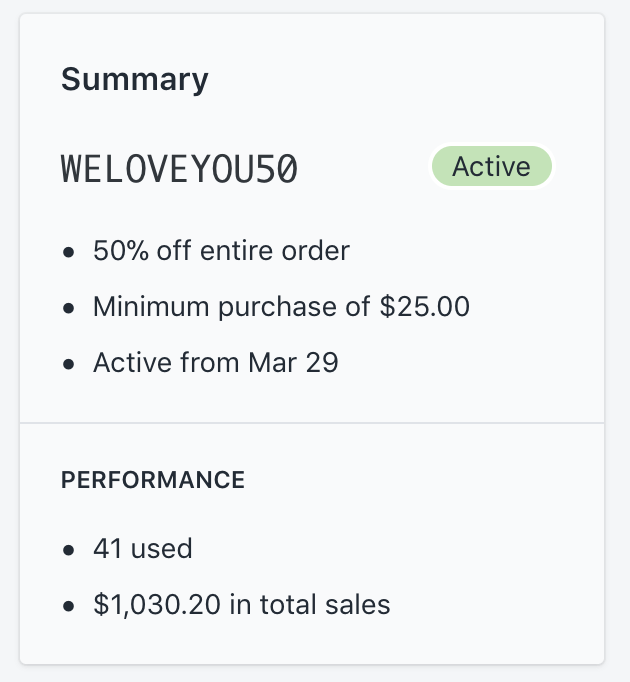Click the '50% off entire order' line
The height and width of the screenshot is (682, 630).
click(221, 250)
